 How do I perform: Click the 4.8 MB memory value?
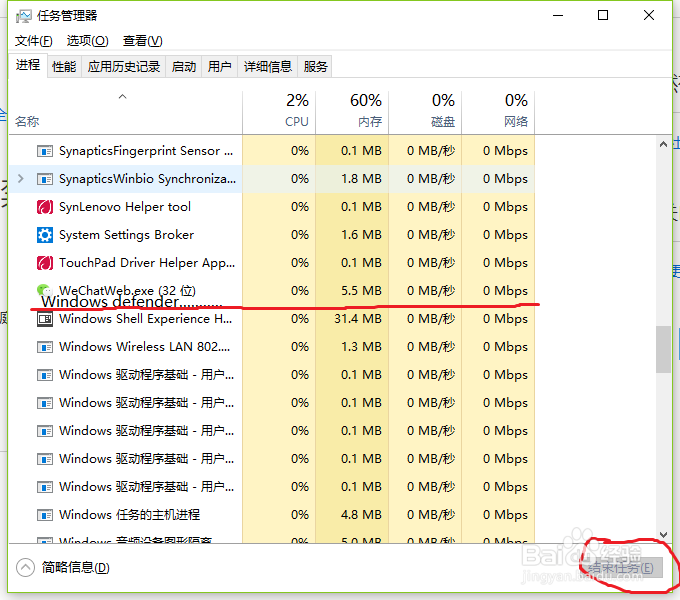tap(361, 515)
